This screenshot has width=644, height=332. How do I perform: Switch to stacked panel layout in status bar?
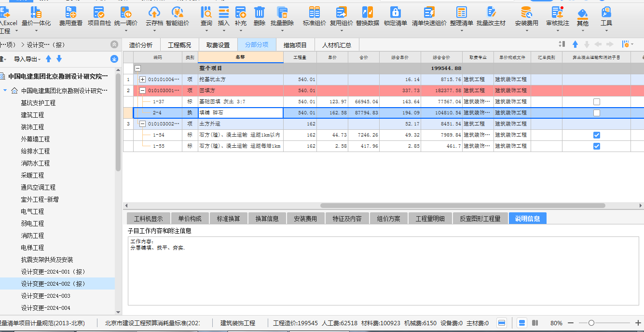[x=522, y=323]
